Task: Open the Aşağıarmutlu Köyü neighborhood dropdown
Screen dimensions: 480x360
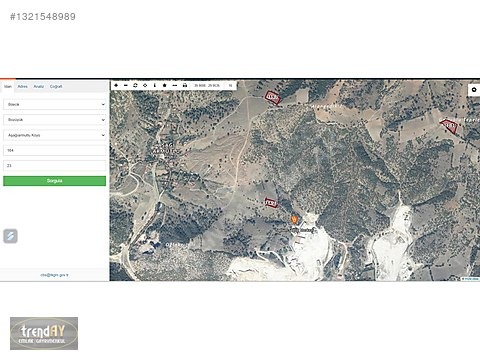Action: [x=55, y=135]
